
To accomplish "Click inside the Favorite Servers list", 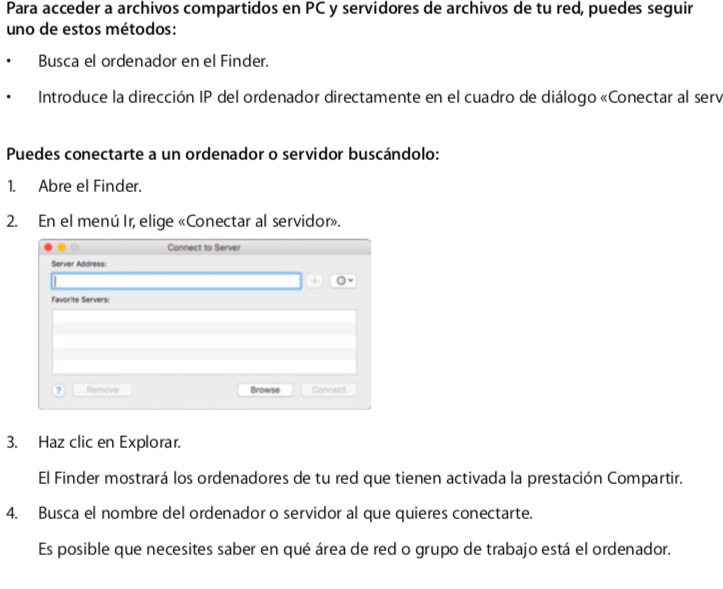I will 204,341.
